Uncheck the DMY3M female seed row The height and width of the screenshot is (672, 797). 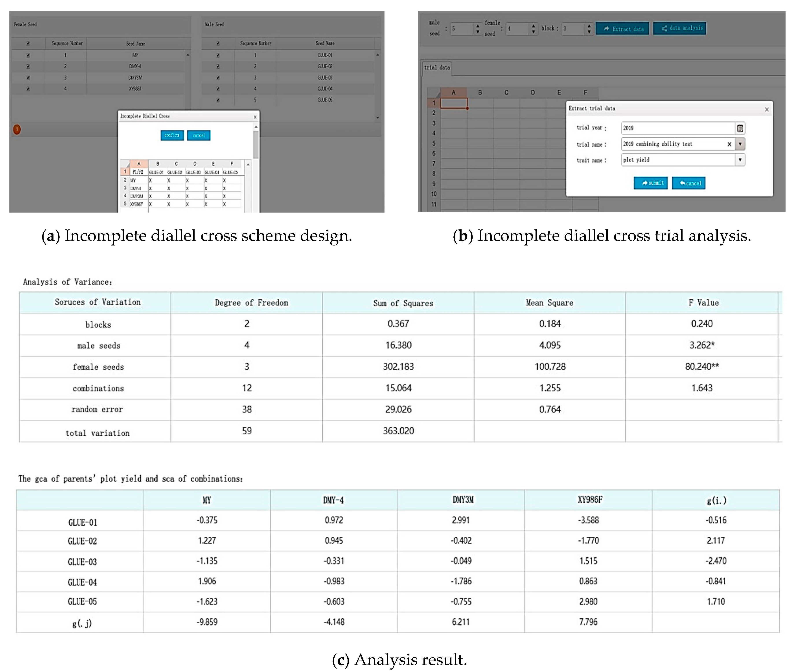pyautogui.click(x=28, y=78)
